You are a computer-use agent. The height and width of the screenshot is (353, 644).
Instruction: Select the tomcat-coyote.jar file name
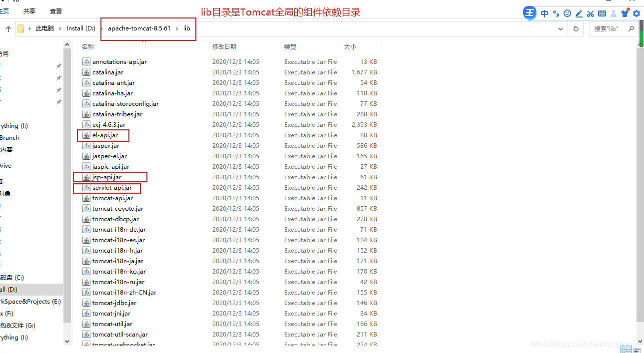[118, 209]
